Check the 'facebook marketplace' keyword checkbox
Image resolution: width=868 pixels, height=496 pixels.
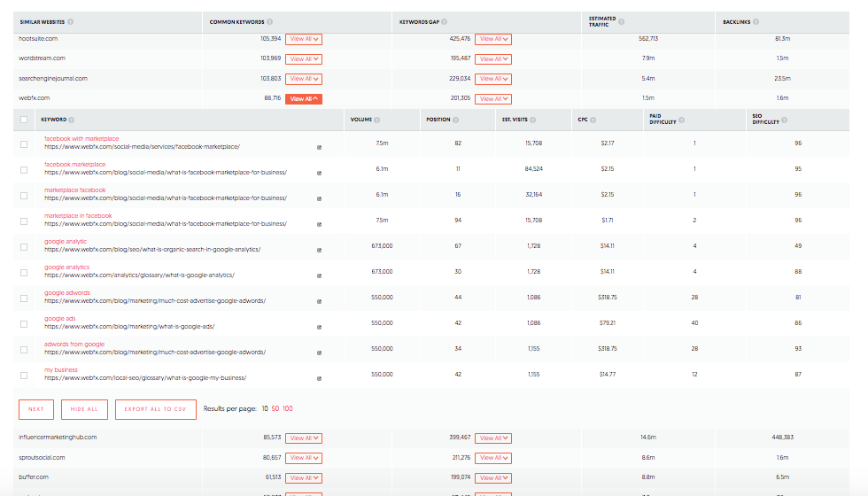pos(23,168)
